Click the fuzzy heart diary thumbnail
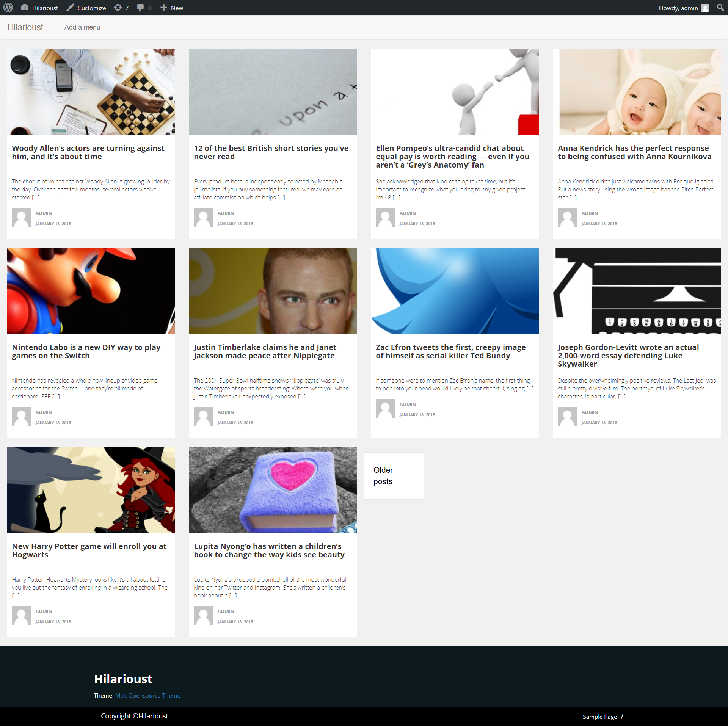This screenshot has width=728, height=726. [273, 490]
